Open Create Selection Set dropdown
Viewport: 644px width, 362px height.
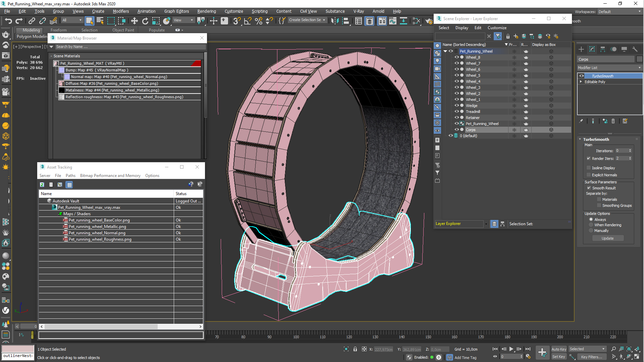tap(307, 20)
